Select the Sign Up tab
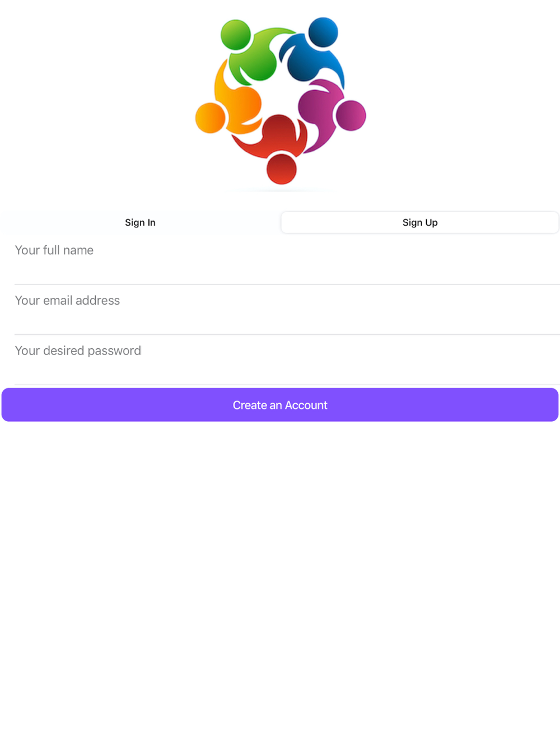 (420, 222)
